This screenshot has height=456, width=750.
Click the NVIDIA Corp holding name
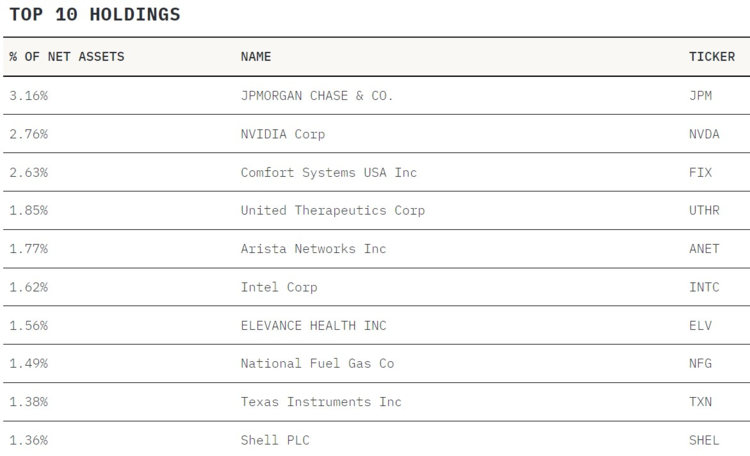[283, 134]
